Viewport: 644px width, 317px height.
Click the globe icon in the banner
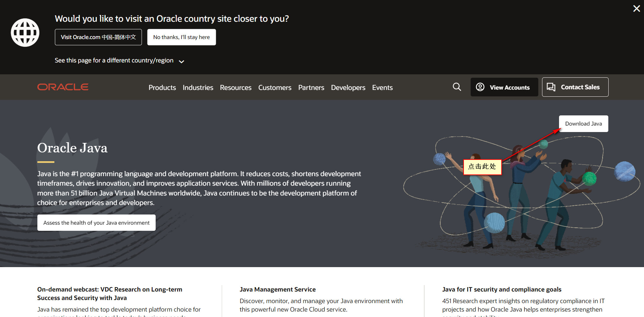pyautogui.click(x=25, y=33)
